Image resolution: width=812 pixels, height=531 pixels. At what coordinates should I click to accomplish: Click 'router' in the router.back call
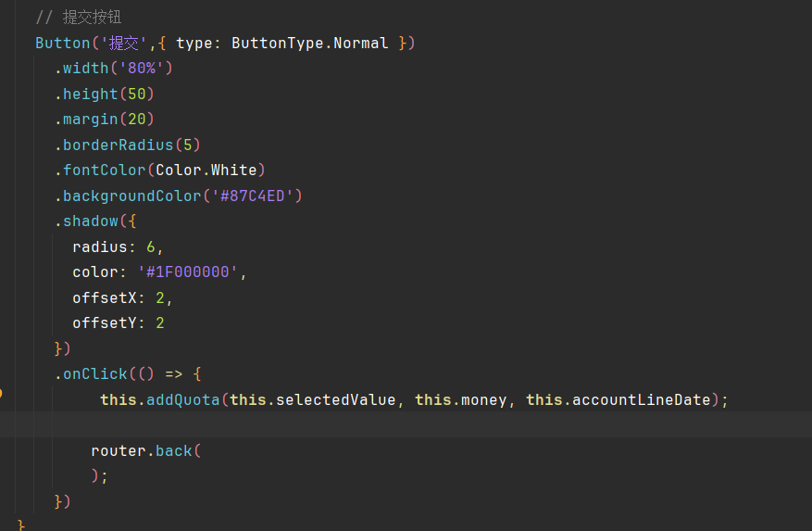click(x=119, y=450)
